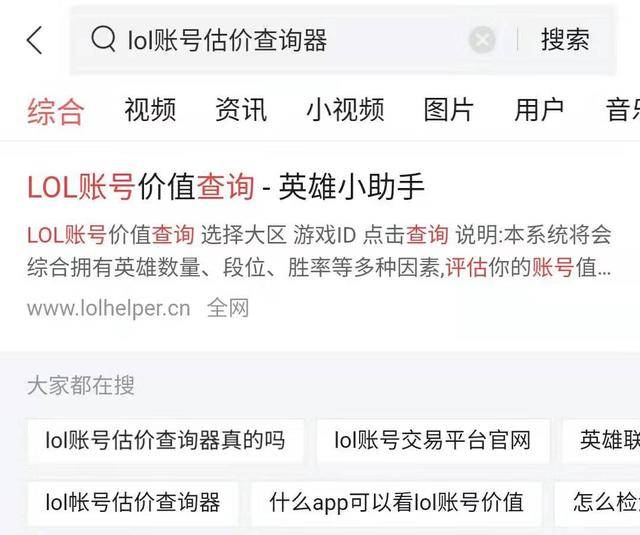Tap the 全网 label
Image resolution: width=640 pixels, height=535 pixels.
click(228, 308)
